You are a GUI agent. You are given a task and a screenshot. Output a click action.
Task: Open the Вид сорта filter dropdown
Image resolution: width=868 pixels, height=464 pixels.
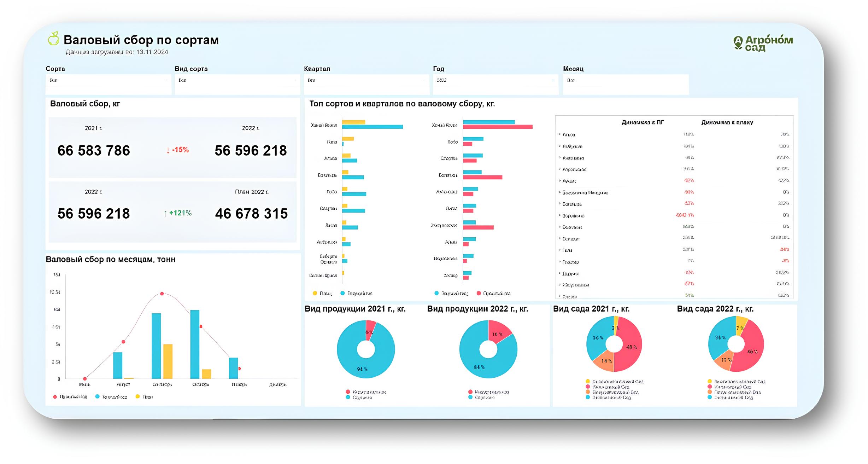tap(237, 84)
